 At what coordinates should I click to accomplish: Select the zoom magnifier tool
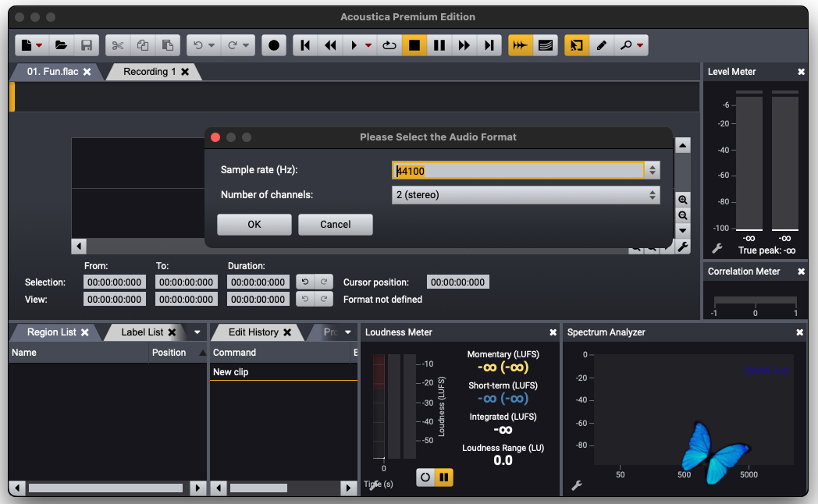tap(625, 45)
